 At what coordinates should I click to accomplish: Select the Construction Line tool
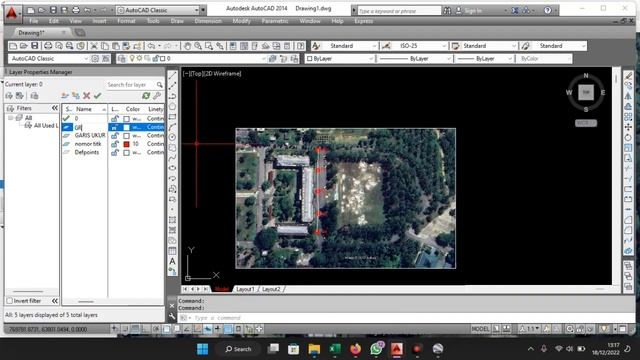[172, 85]
